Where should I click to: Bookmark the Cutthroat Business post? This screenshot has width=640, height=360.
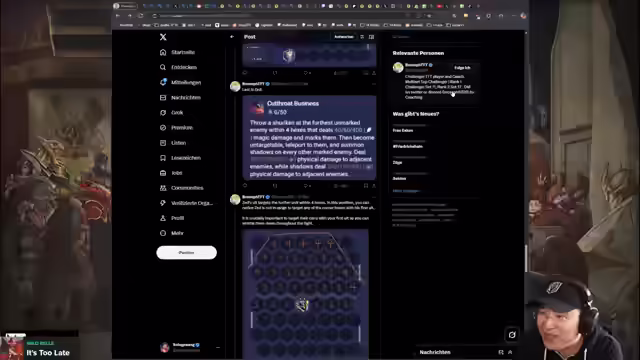coord(366,186)
